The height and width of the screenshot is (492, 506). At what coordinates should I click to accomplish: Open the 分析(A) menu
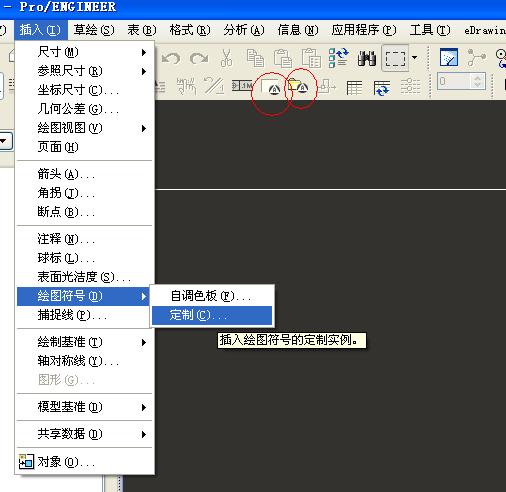[x=244, y=30]
